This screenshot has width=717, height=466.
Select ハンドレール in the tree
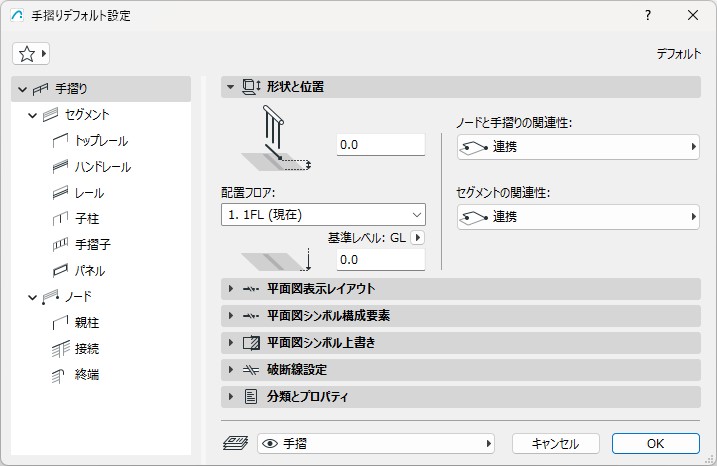click(103, 167)
